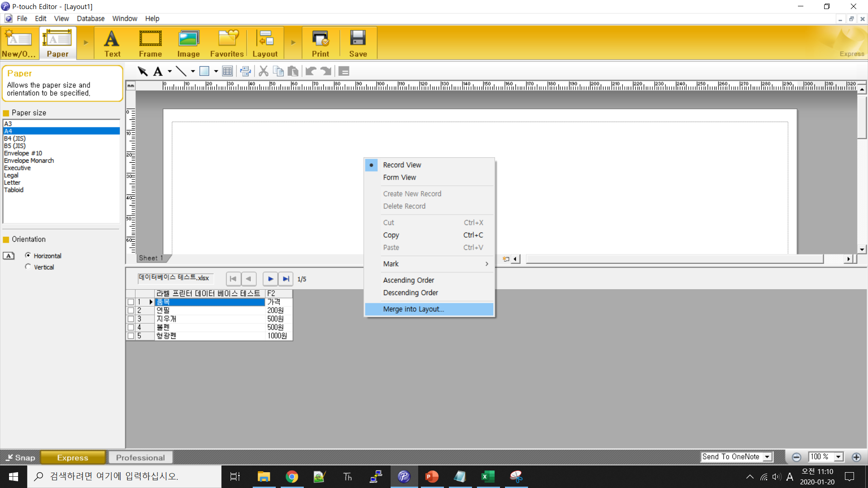The width and height of the screenshot is (868, 488).
Task: Insert a table with the grid icon
Action: tap(227, 71)
